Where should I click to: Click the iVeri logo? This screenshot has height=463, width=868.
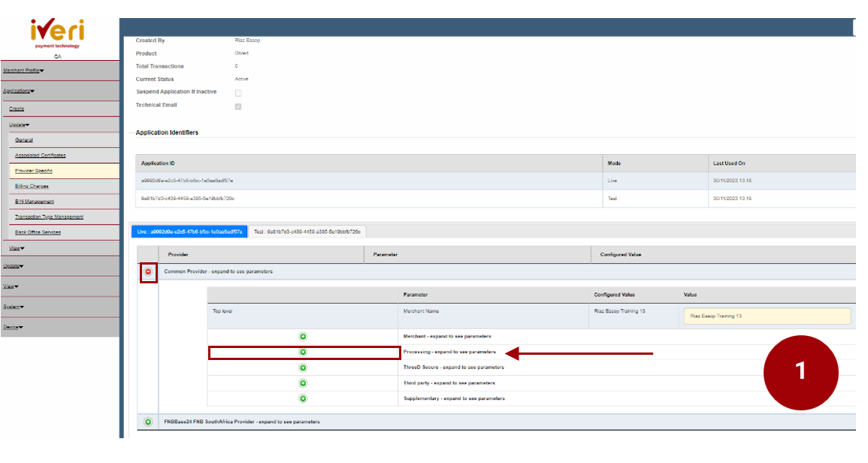point(57,32)
